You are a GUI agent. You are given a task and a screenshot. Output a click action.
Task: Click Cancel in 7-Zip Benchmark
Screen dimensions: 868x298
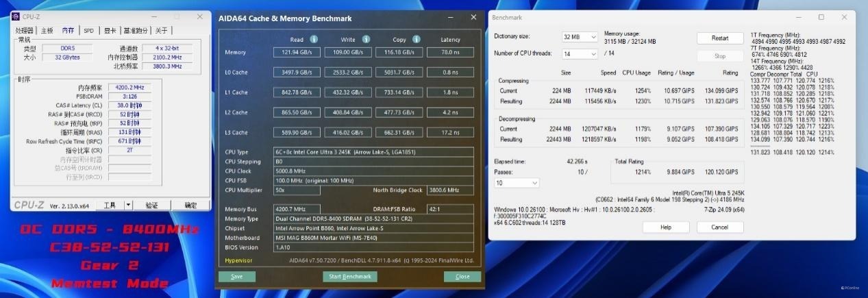[x=719, y=227]
